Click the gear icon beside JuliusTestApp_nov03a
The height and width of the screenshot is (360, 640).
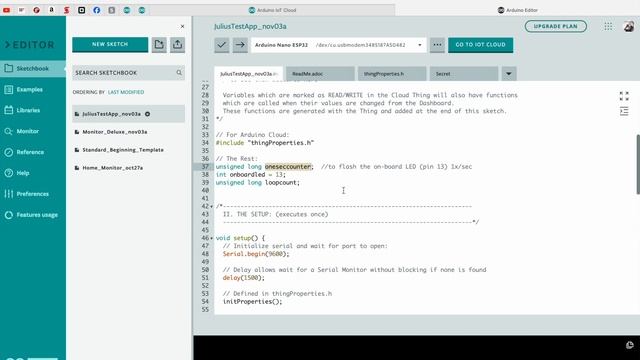coord(148,114)
